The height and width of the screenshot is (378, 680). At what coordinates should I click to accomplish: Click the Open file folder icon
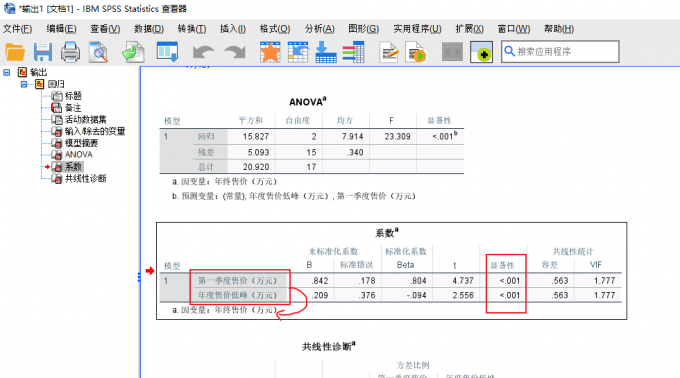[x=15, y=52]
